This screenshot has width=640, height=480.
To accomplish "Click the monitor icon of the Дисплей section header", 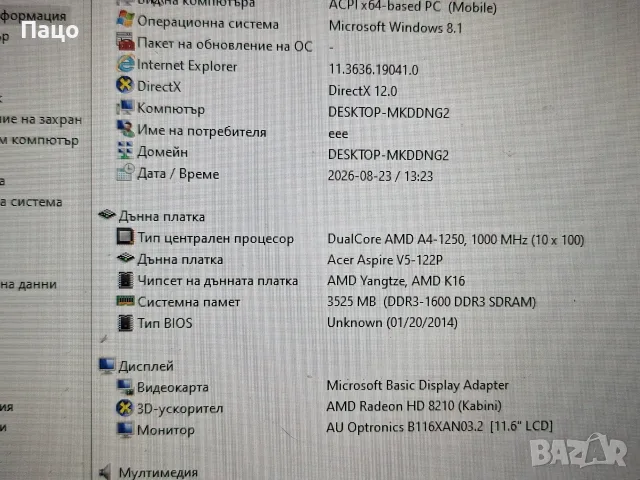I will 107,365.
